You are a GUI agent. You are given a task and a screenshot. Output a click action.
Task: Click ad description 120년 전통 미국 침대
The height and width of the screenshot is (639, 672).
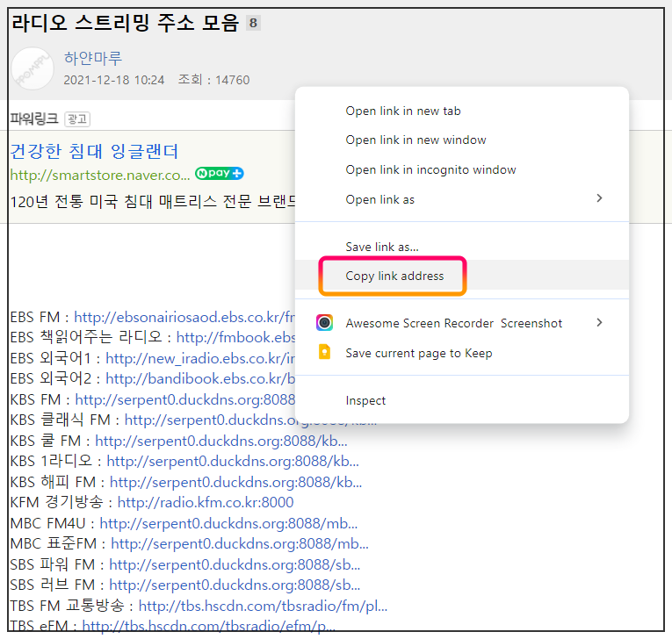(153, 201)
